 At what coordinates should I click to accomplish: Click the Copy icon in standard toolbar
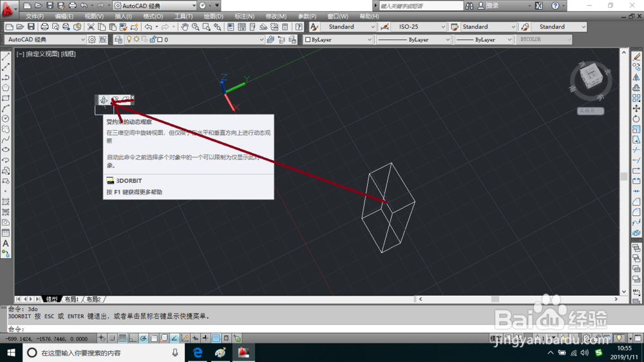[102, 26]
